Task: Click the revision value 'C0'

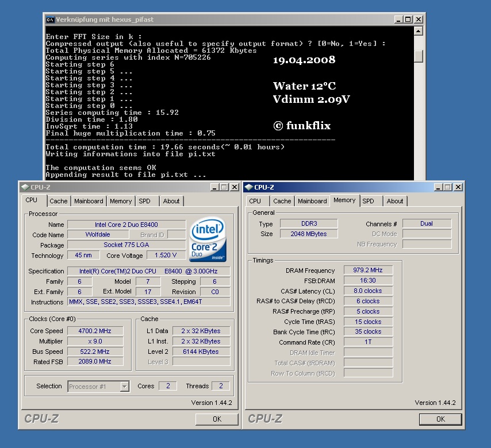Action: 215,292
